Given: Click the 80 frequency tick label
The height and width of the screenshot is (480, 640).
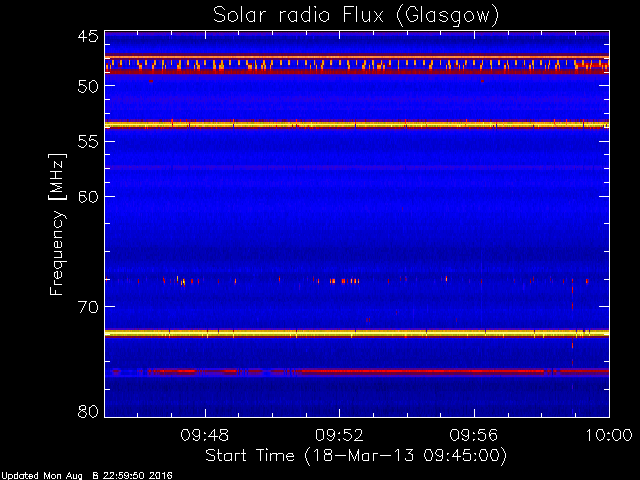Looking at the screenshot, I should click(x=88, y=411).
